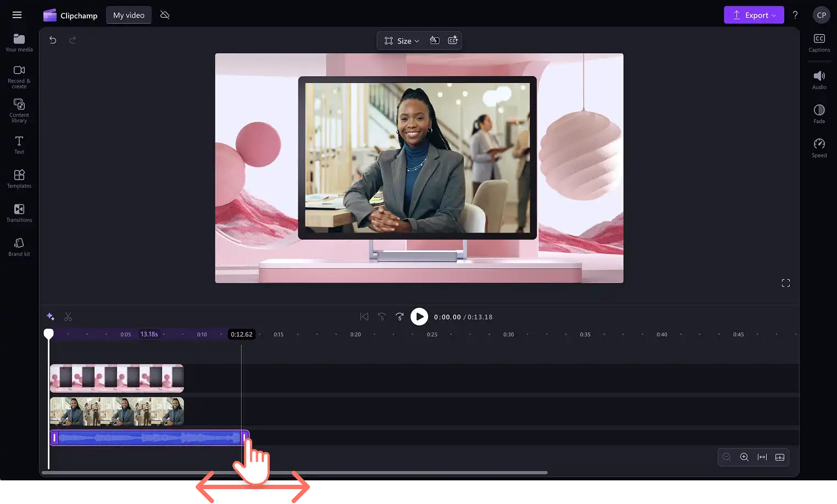Open the Transitions panel

[19, 213]
